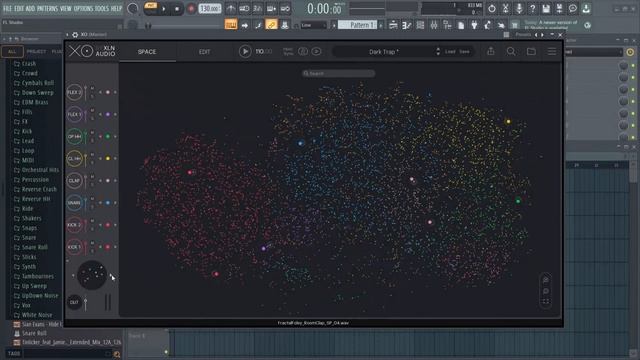Open the XO export icon
The image size is (640, 360).
point(491,51)
